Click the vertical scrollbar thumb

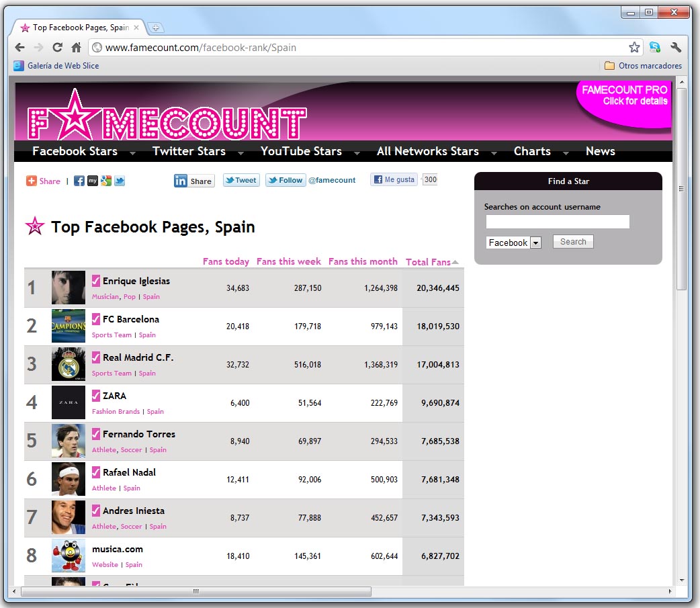[681, 189]
